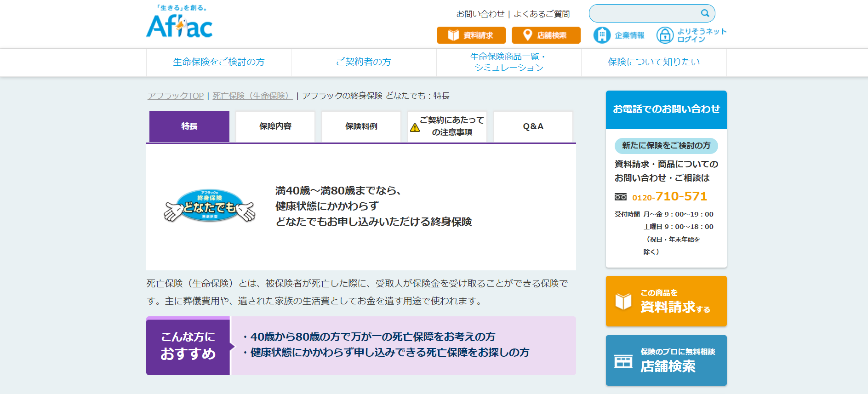This screenshot has width=868, height=394.
Task: Click the 資料請求 orange header button
Action: pos(471,35)
